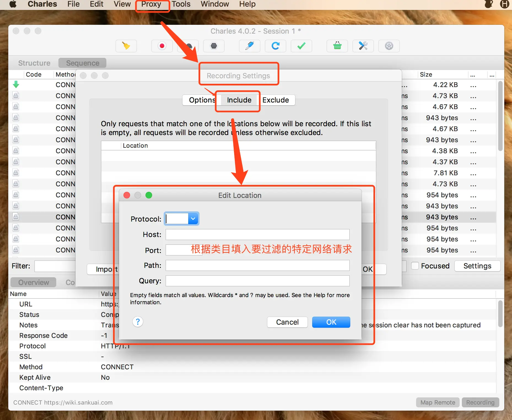
Task: Open the Help menu
Action: point(247,4)
